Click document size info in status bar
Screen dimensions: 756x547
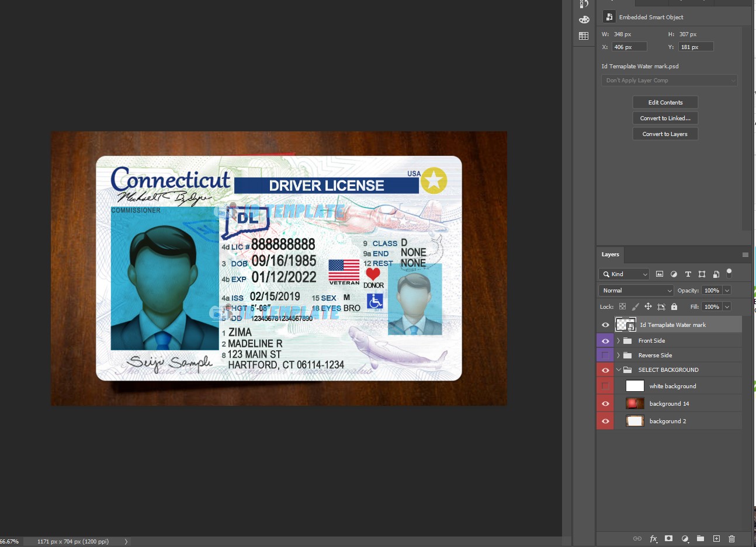coord(73,541)
